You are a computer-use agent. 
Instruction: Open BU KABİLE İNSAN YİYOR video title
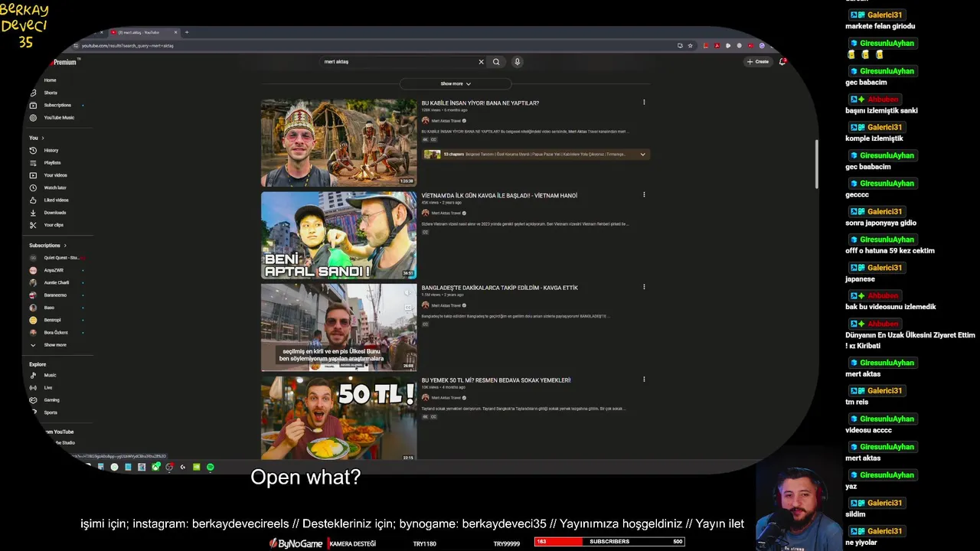point(480,103)
